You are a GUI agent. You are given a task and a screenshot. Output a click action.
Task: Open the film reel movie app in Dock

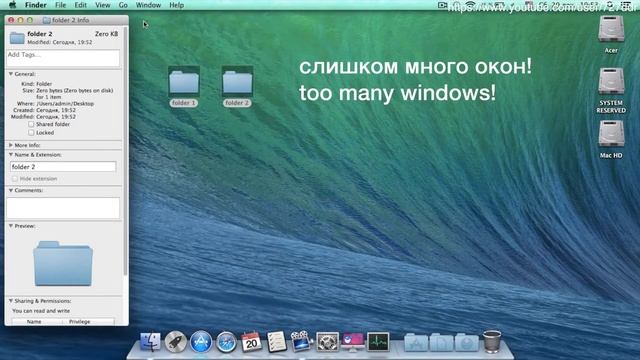pos(301,342)
